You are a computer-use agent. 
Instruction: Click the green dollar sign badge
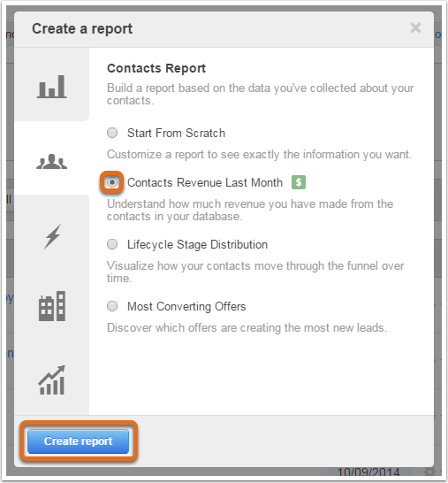coord(299,182)
